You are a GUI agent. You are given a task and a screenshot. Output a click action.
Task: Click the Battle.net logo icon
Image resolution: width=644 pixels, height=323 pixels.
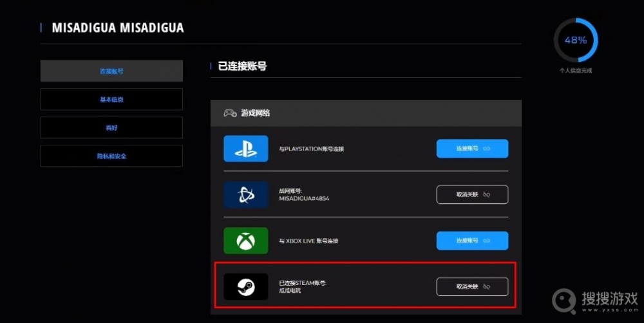[x=245, y=194]
